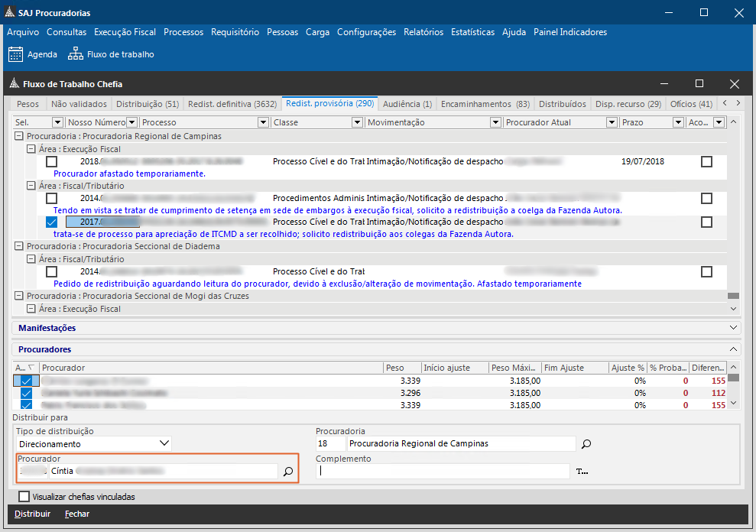Open the Painel Indicadores menu
This screenshot has width=756, height=532.
pos(570,32)
